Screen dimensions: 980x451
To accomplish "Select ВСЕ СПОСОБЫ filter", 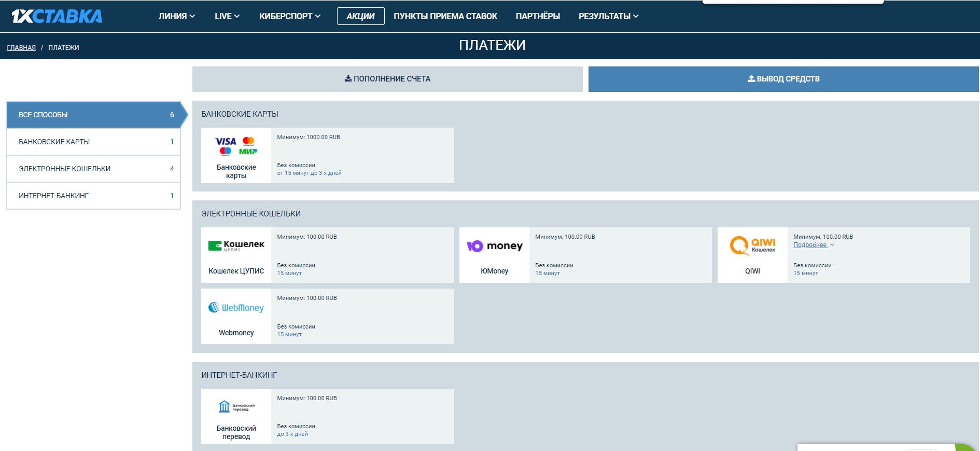I will [x=93, y=115].
